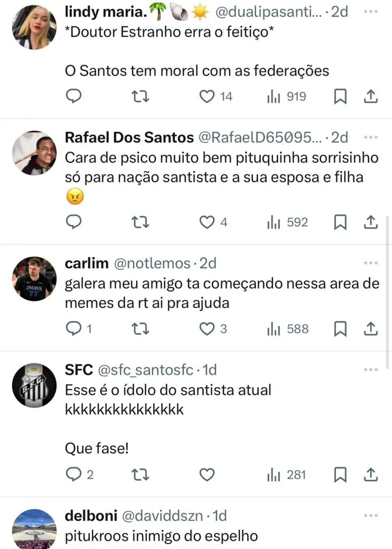This screenshot has height=549, width=392.
Task: Bookmark lindy maria's tweet
Action: tap(341, 97)
